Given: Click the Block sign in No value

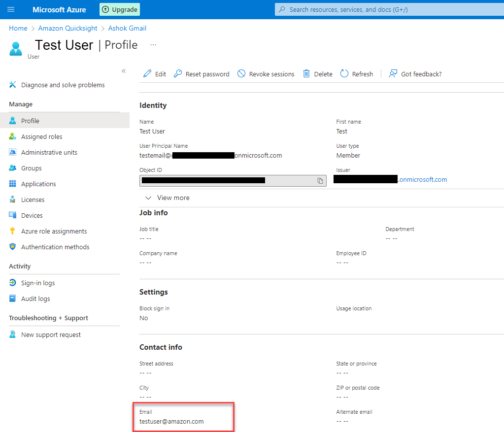Looking at the screenshot, I should tap(144, 318).
